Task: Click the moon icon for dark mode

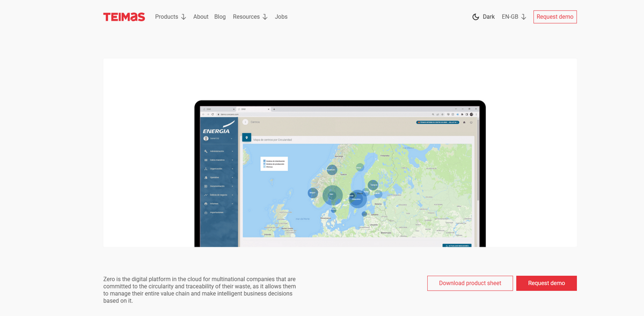Action: click(x=475, y=17)
